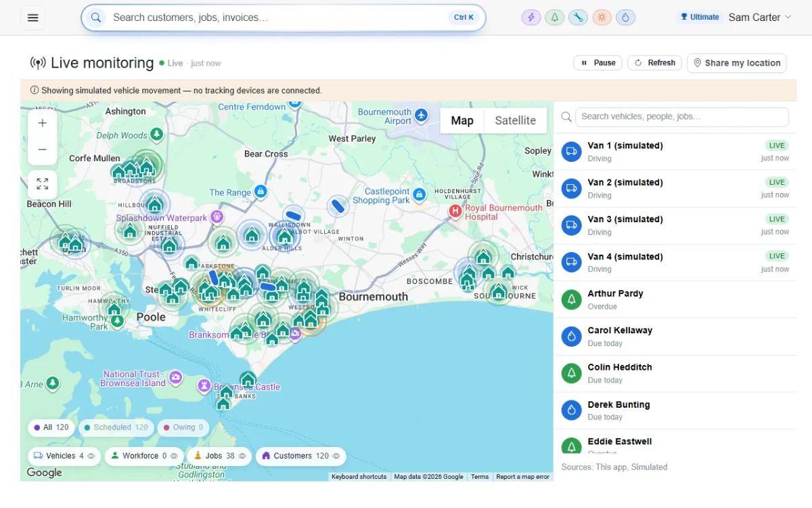
Task: Select the All 120 filter chip
Action: [x=51, y=427]
